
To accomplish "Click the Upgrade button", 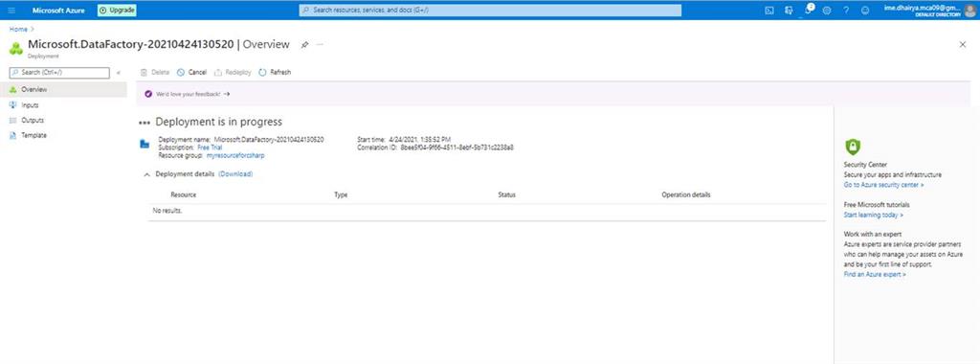I will pos(117,10).
